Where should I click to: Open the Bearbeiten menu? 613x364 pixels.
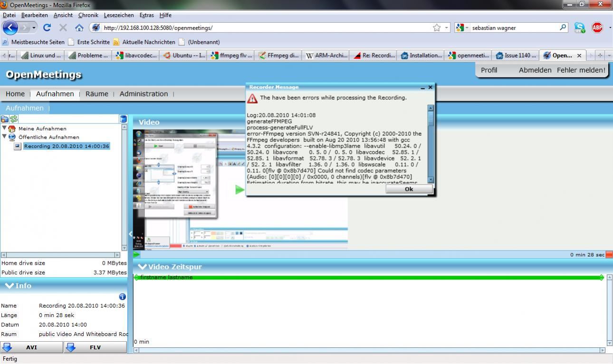coord(35,15)
